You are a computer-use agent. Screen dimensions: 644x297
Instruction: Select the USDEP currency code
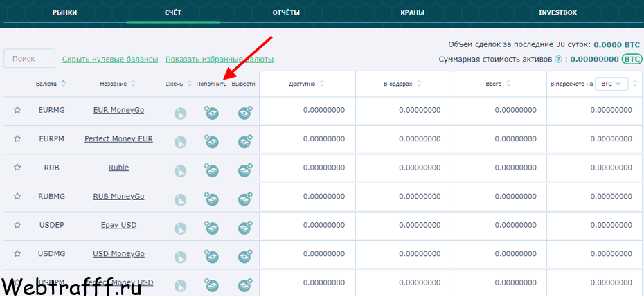[x=52, y=225]
